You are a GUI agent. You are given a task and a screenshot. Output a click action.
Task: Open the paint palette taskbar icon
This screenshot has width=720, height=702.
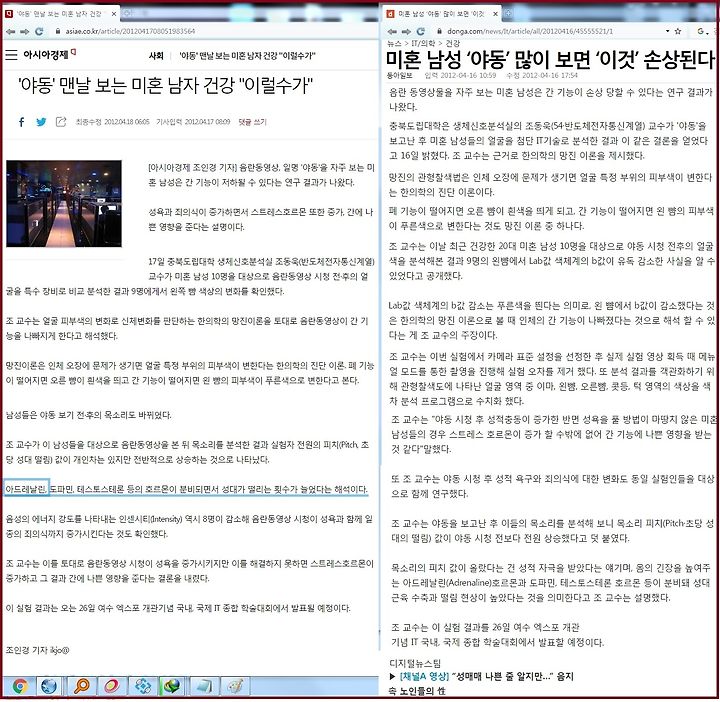click(236, 686)
